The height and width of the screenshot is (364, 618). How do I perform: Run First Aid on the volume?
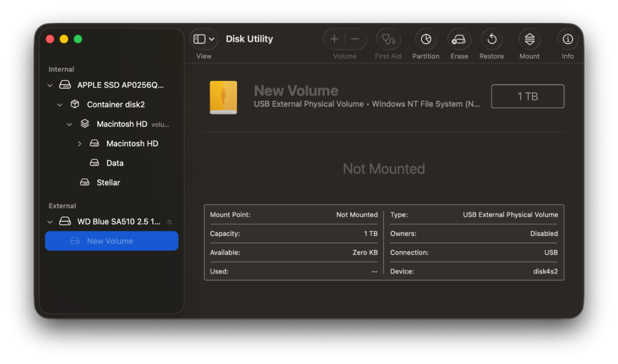388,39
